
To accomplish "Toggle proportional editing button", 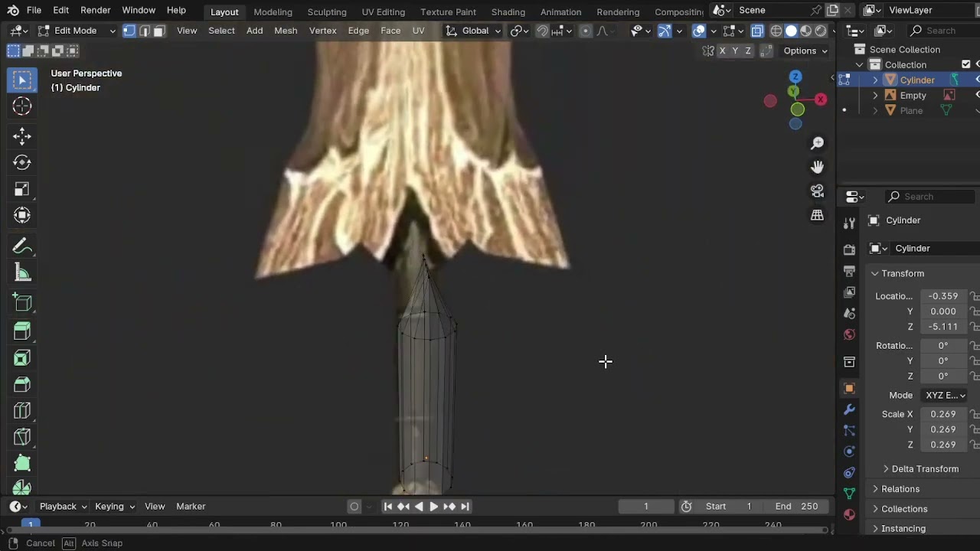I will tap(586, 31).
